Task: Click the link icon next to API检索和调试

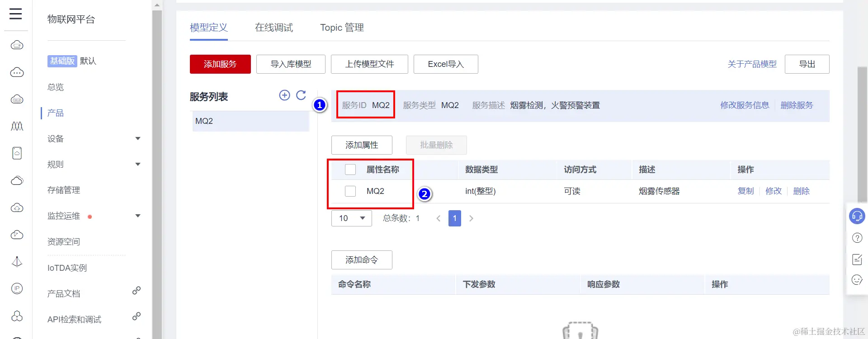Action: click(137, 316)
